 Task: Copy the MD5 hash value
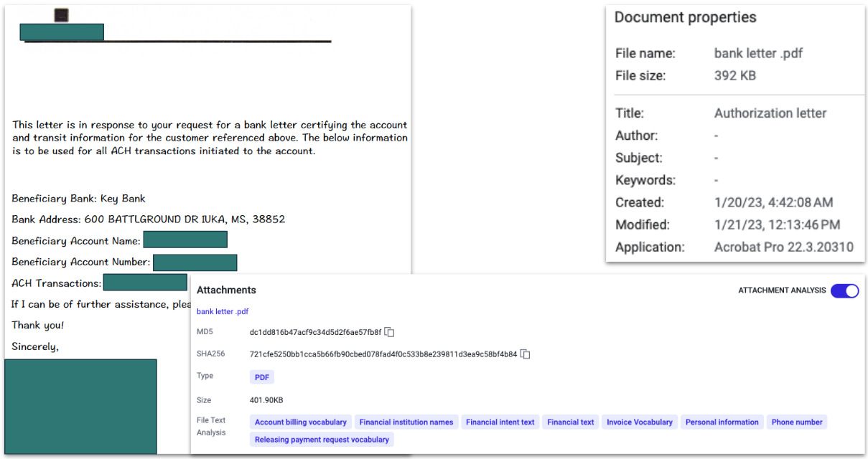[x=389, y=332]
